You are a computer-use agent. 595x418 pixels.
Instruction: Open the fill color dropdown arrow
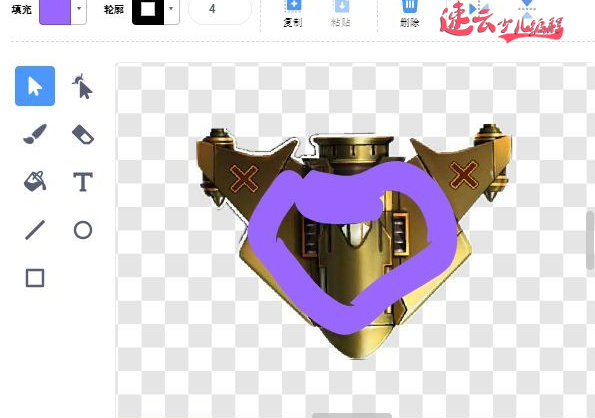(79, 9)
